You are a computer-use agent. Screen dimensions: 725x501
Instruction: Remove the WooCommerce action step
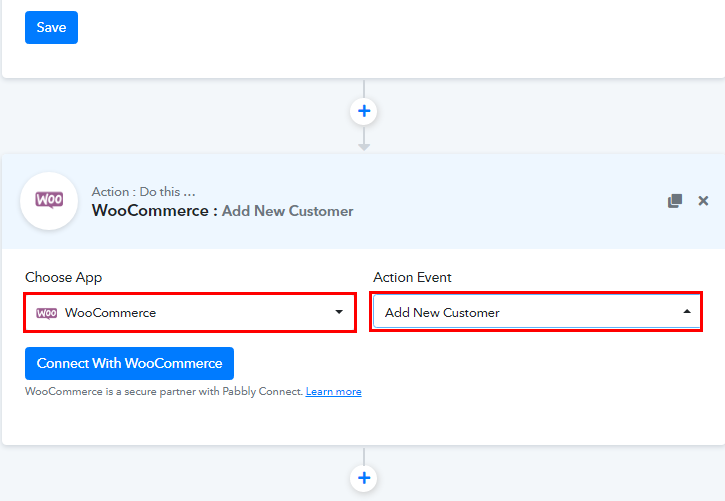[x=703, y=201]
